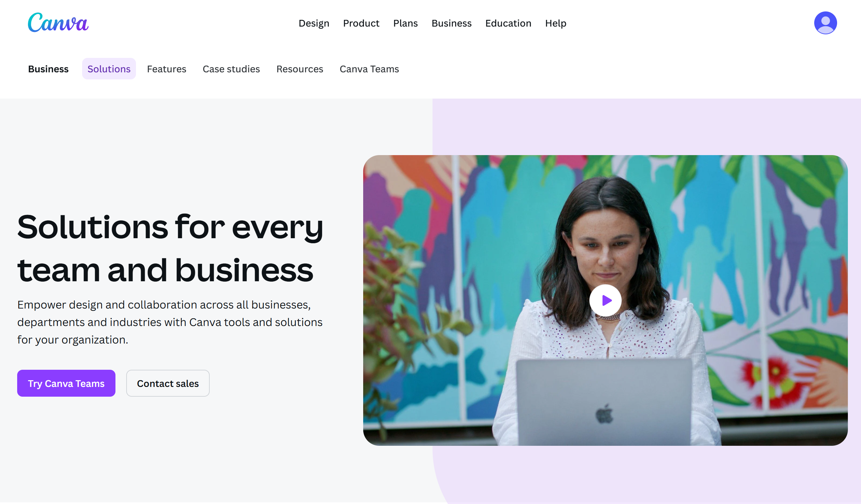Screen dimensions: 861x504
Task: Open the user profile avatar
Action: click(x=825, y=23)
